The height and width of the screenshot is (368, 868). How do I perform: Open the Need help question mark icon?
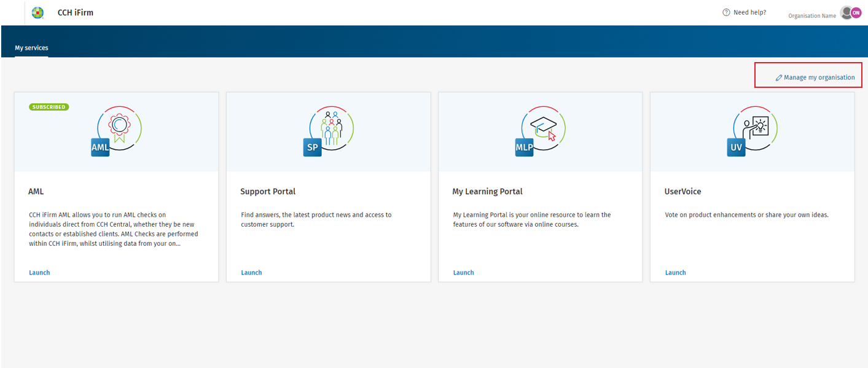726,12
